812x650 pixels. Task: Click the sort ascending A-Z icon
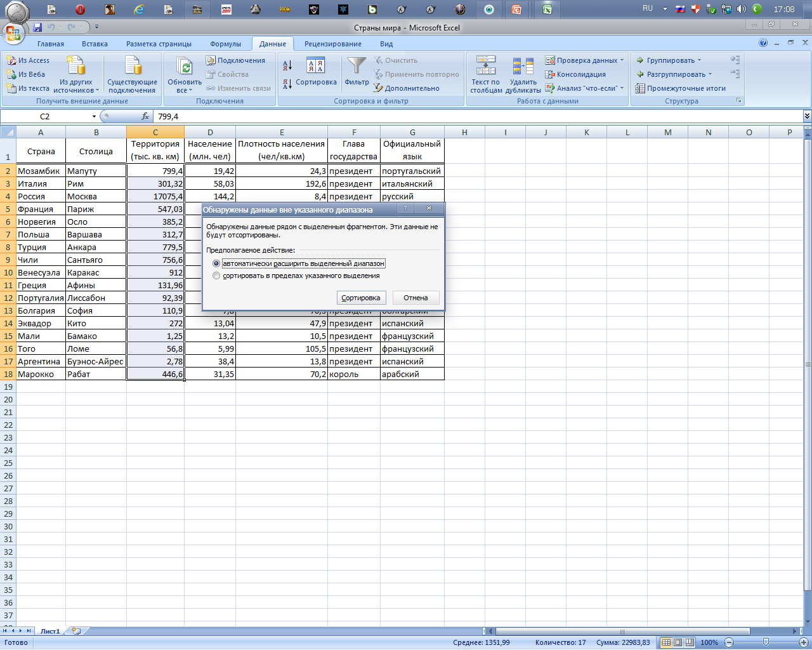(287, 65)
